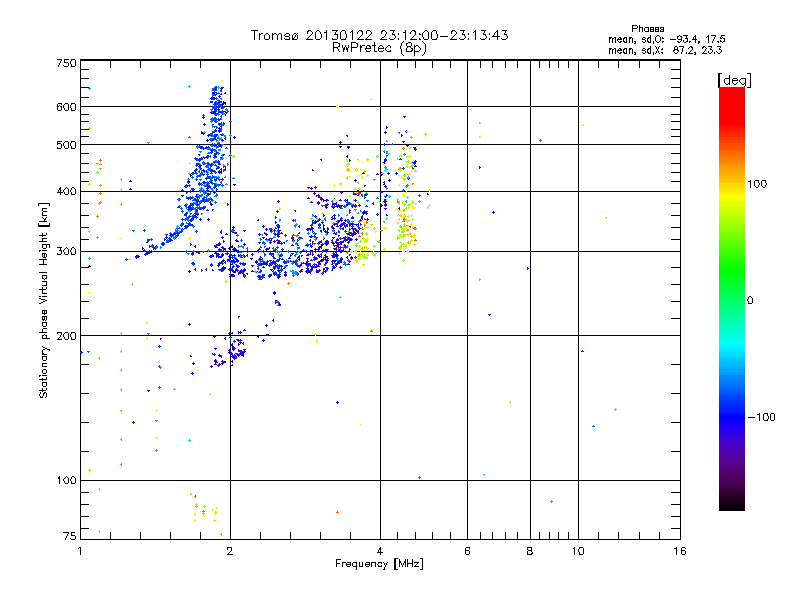Click the x-axis tick label '6'
The image size is (800, 600).
coord(467,551)
